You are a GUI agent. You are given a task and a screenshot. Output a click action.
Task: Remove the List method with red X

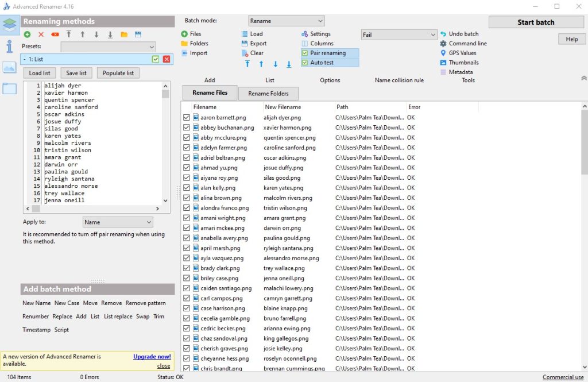[167, 59]
